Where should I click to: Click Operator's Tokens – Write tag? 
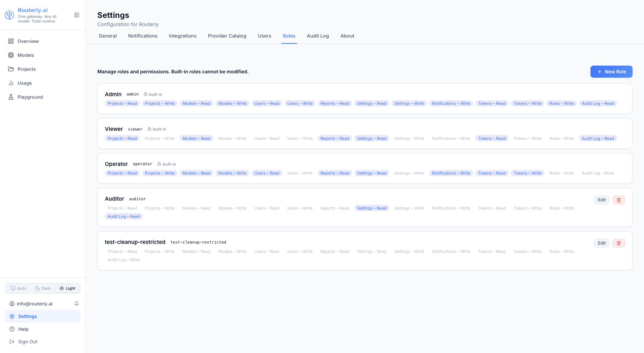[527, 173]
